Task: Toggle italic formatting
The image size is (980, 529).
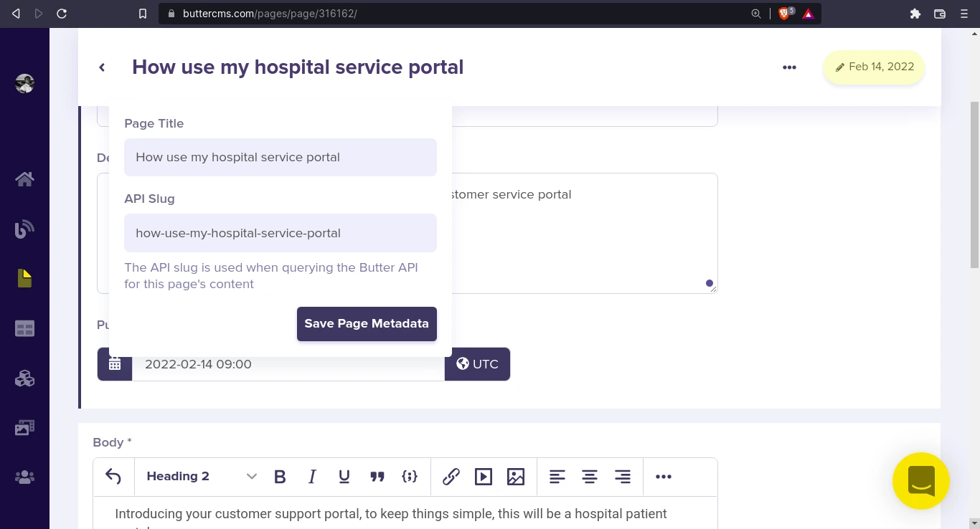Action: click(312, 477)
